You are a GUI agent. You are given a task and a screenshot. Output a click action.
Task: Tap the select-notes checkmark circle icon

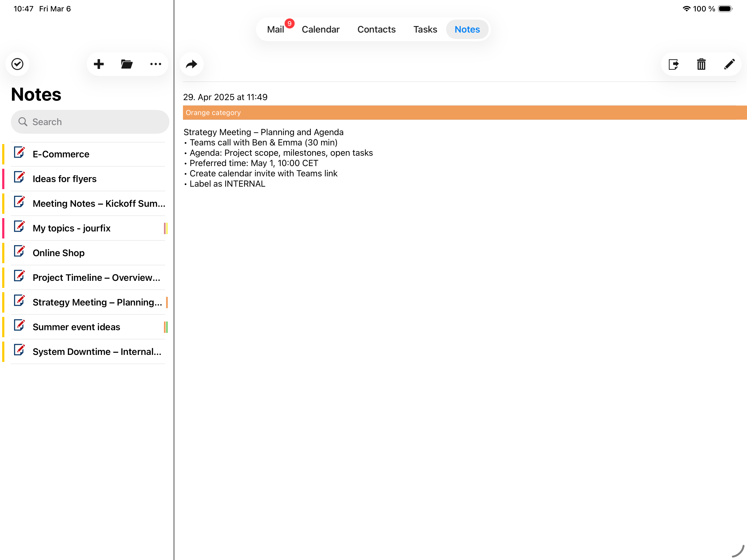pos(17,64)
